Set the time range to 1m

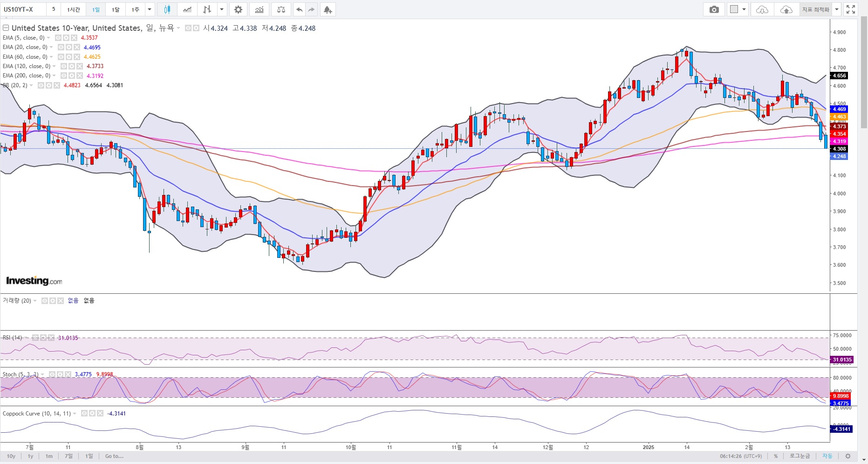49,456
